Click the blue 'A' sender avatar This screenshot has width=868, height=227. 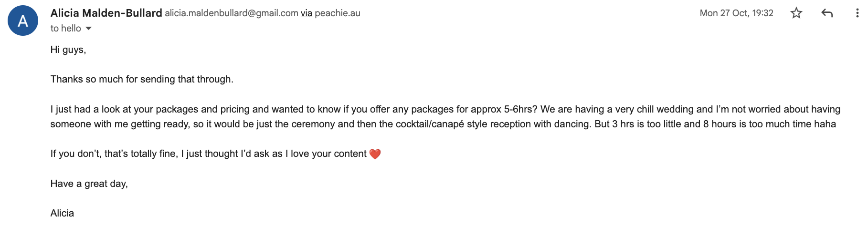tap(23, 21)
